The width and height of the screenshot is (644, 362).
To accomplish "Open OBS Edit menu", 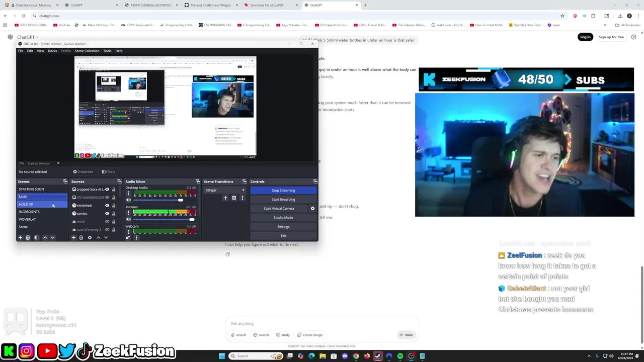I will click(30, 51).
